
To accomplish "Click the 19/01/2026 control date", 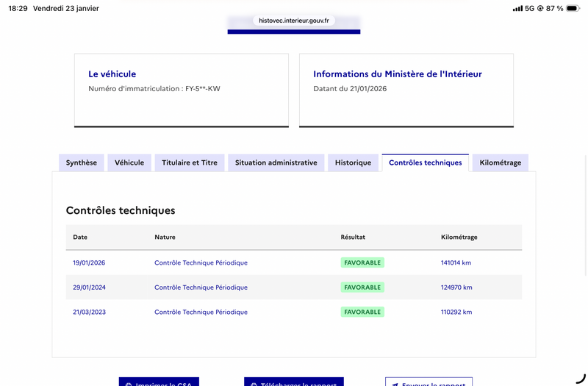I will [x=89, y=262].
